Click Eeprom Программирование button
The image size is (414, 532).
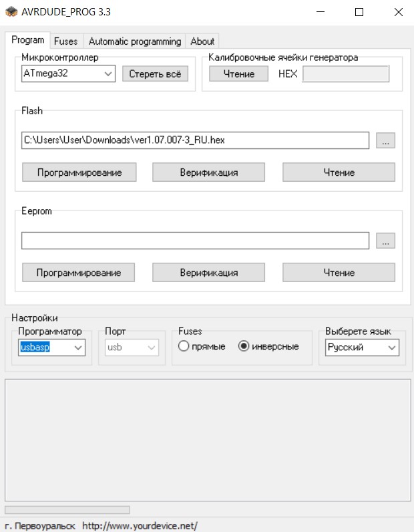pyautogui.click(x=79, y=273)
